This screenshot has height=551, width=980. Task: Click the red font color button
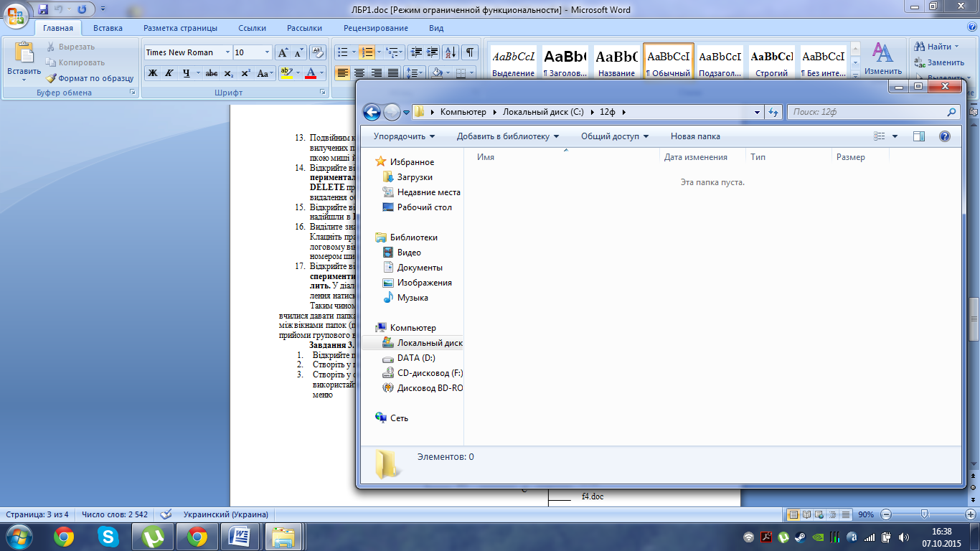click(x=310, y=73)
